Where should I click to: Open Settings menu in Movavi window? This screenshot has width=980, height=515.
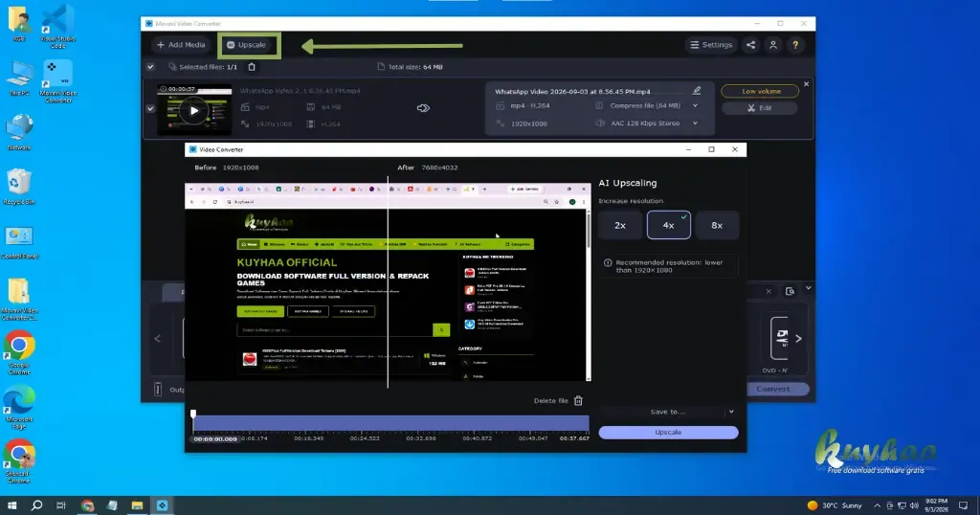711,45
